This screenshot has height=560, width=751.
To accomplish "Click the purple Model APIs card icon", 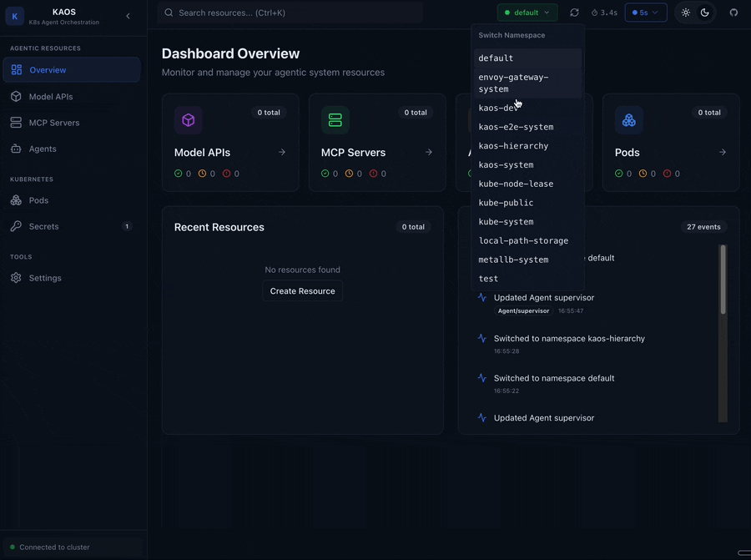I will point(188,120).
